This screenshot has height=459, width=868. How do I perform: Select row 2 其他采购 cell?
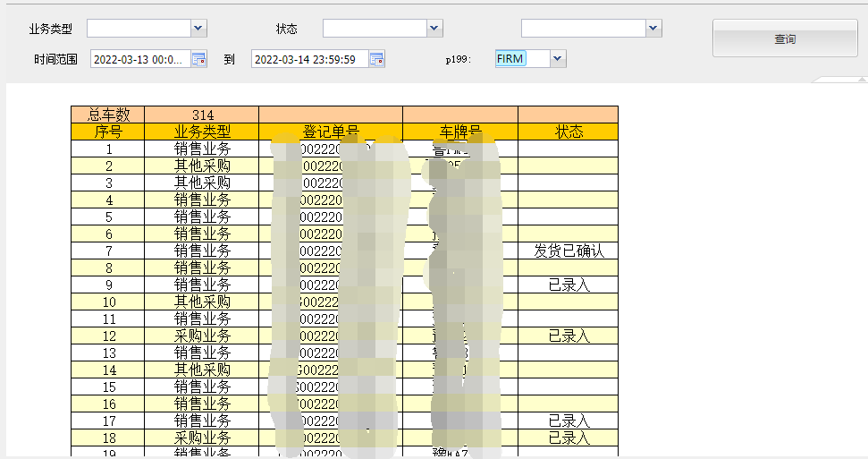(x=202, y=166)
